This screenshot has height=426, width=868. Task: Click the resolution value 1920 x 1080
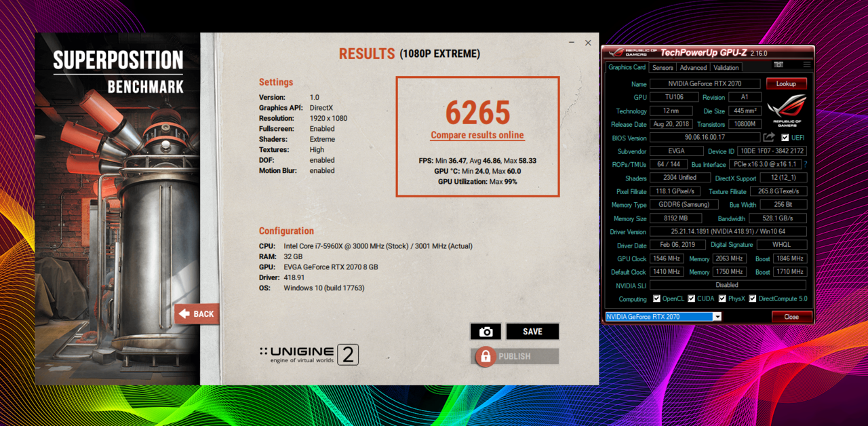click(x=328, y=118)
